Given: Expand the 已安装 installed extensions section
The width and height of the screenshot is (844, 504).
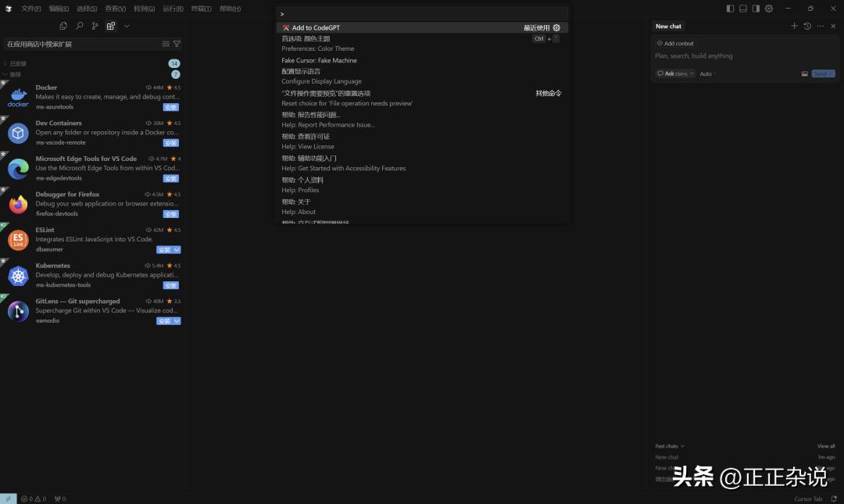Looking at the screenshot, I should (18, 63).
